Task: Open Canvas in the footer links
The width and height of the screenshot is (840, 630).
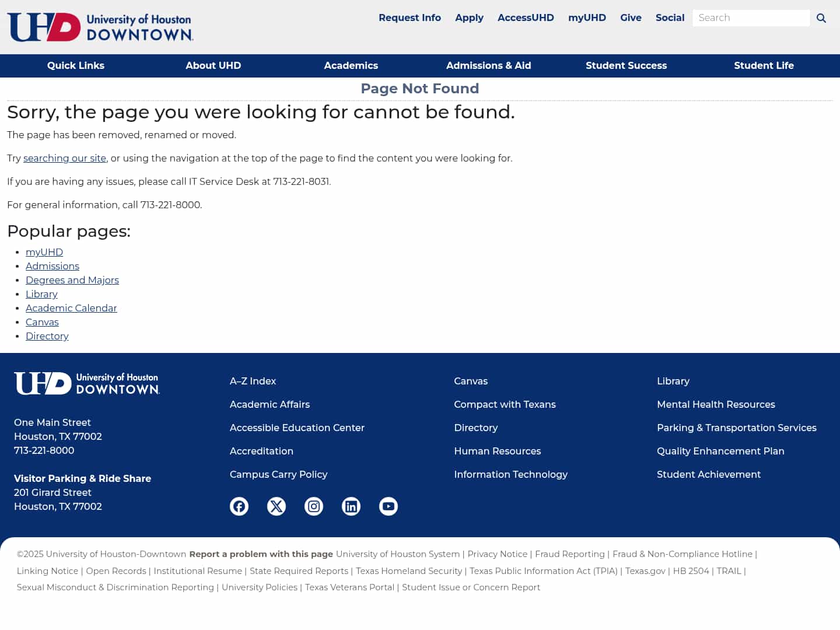Action: 471,381
